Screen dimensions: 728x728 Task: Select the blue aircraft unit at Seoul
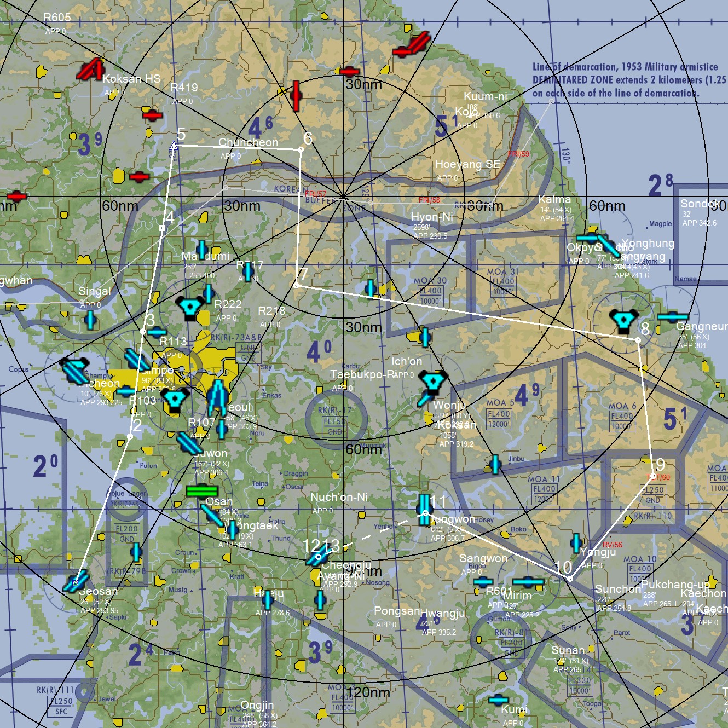click(218, 397)
